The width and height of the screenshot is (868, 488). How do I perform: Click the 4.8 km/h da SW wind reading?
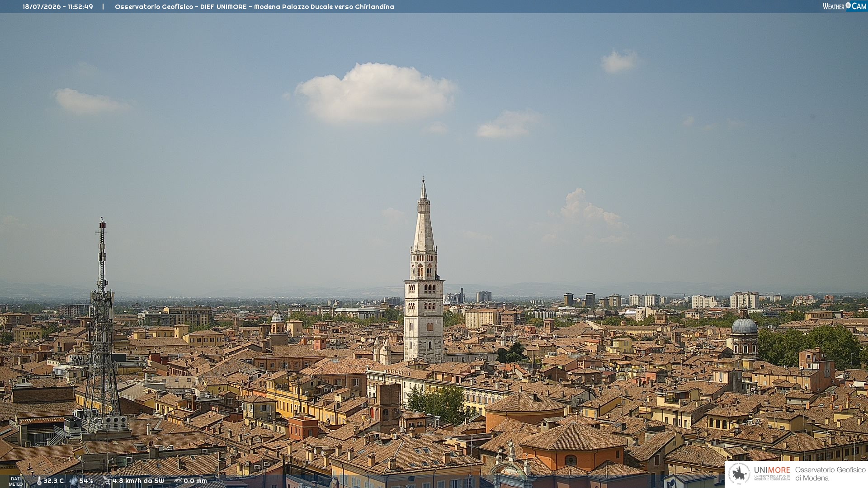[x=138, y=481]
